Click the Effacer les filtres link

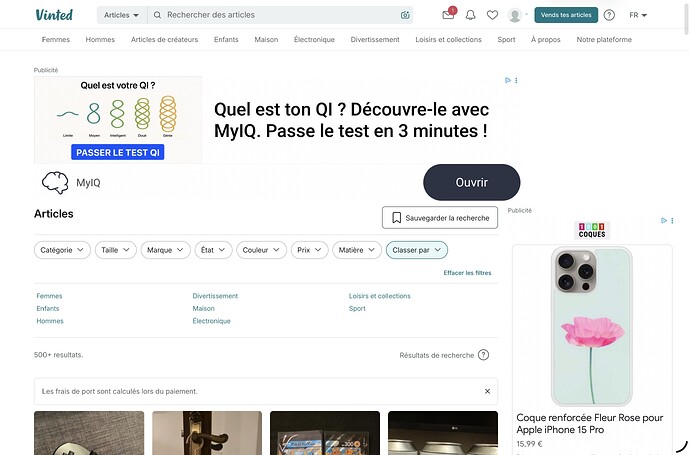pos(467,273)
